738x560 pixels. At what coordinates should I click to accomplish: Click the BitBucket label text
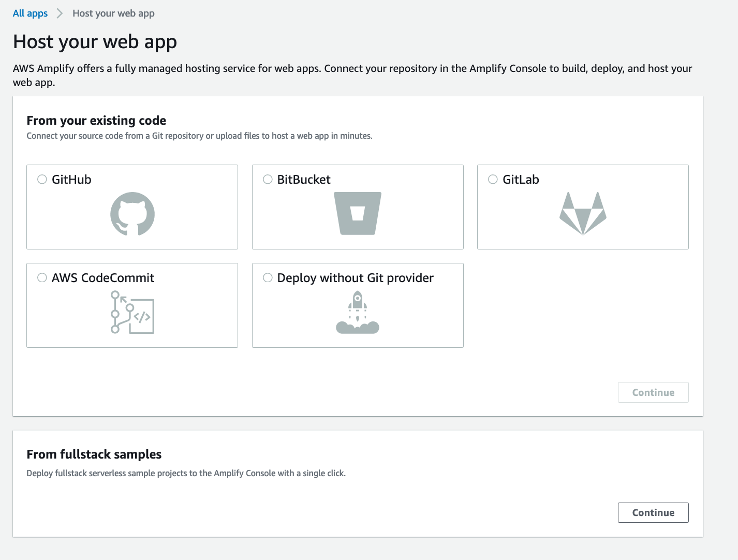[304, 180]
